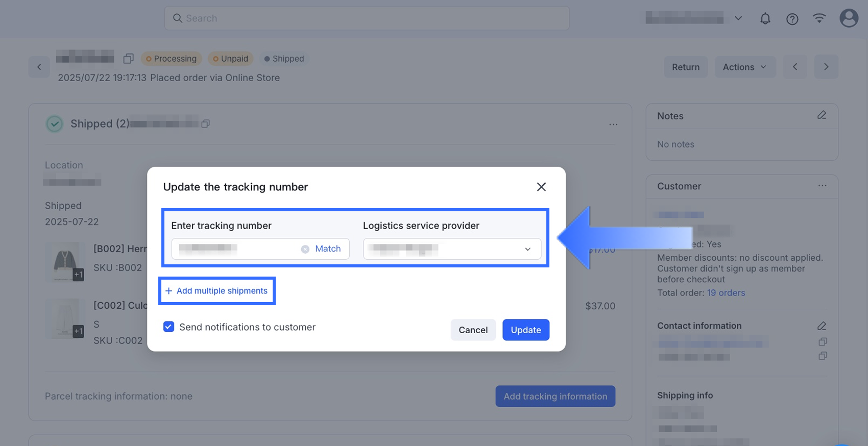The height and width of the screenshot is (446, 868).
Task: Click Add multiple shipments link
Action: point(217,291)
